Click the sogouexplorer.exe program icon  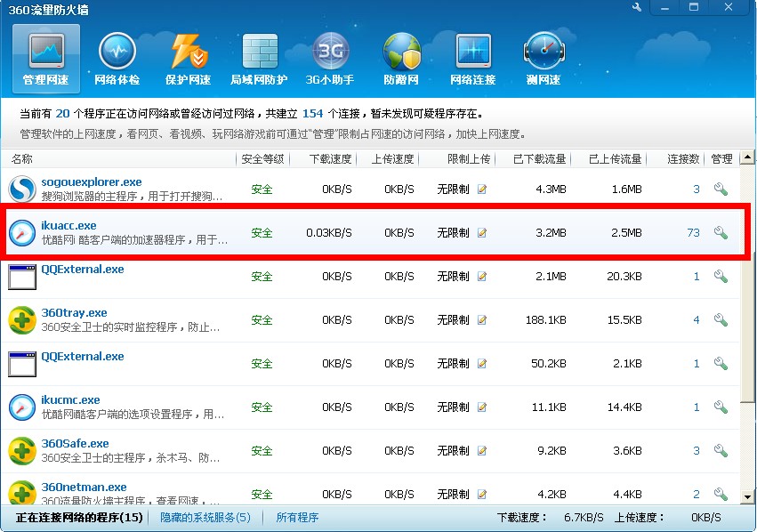[x=21, y=189]
